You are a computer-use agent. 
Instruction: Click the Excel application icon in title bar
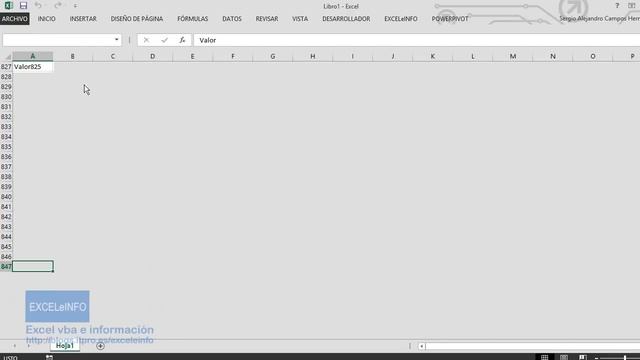[8, 5]
